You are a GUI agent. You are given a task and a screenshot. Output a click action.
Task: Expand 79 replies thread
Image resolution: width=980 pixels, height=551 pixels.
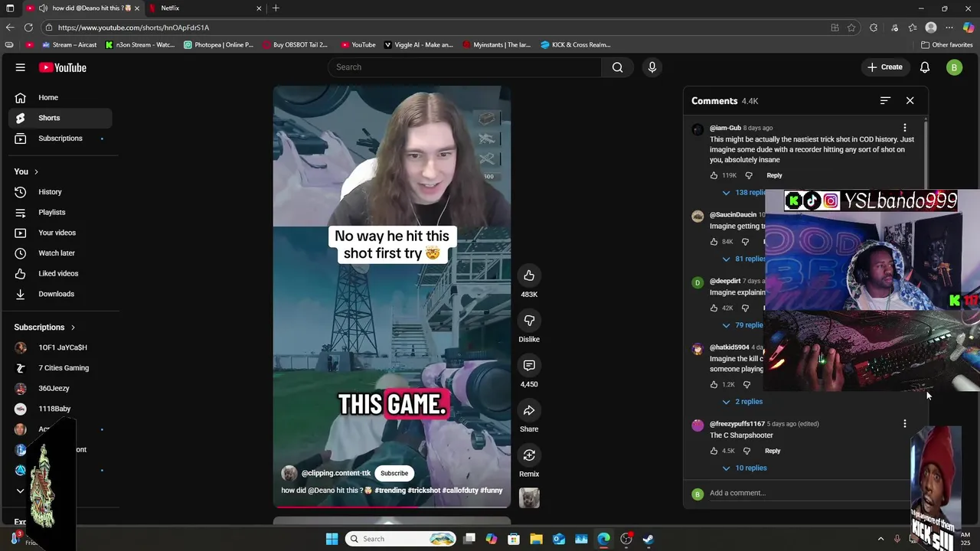coord(743,324)
